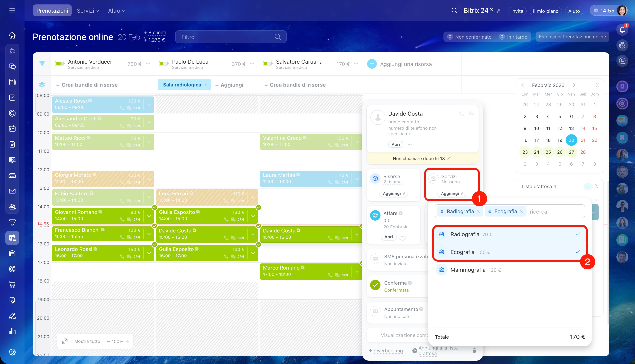This screenshot has width=635, height=364.
Task: Expand the Alessia Rossi booking chevron
Action: [x=149, y=104]
